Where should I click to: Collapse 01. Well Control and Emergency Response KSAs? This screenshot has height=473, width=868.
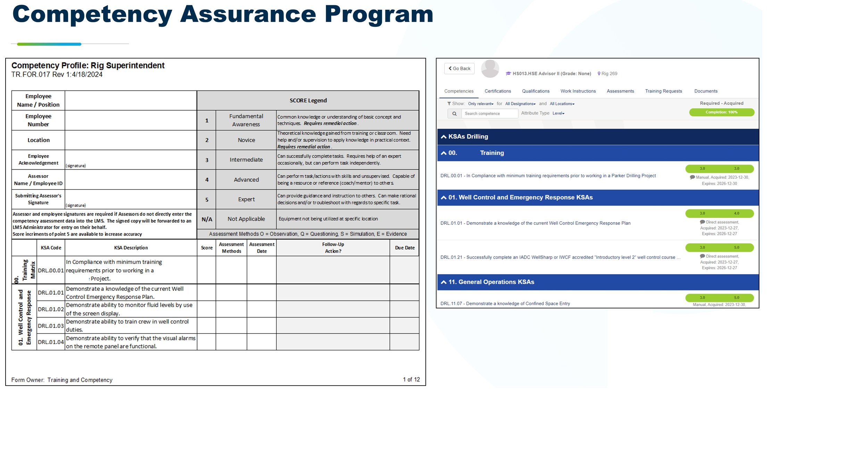pos(598,197)
